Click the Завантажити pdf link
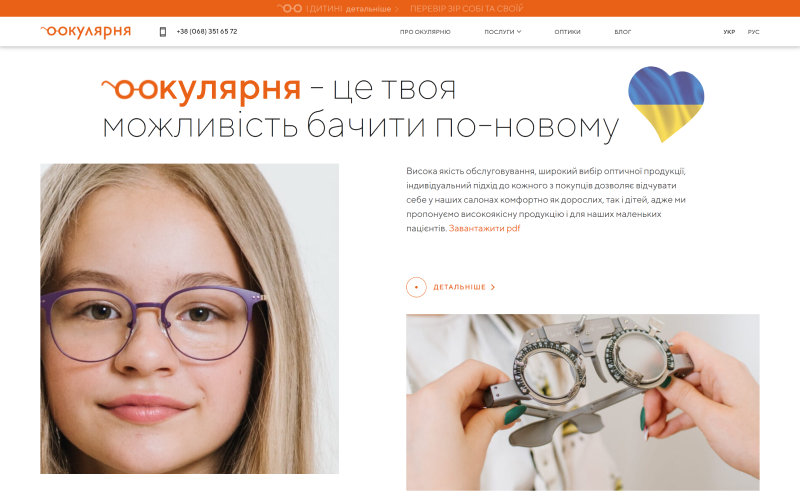This screenshot has width=800, height=500. tap(484, 228)
